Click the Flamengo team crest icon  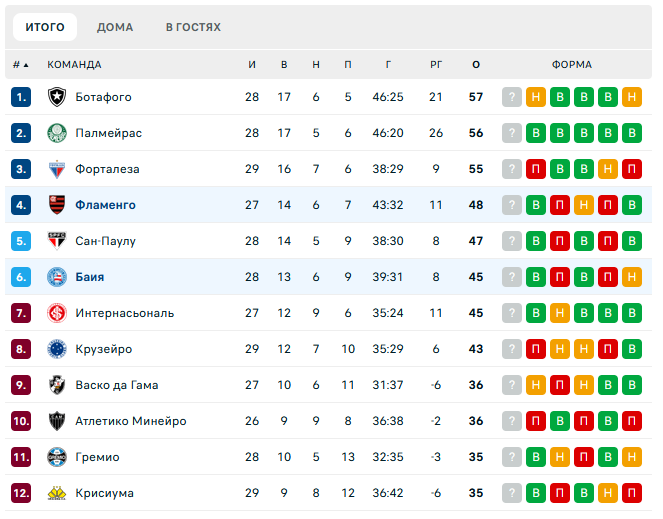pos(56,205)
